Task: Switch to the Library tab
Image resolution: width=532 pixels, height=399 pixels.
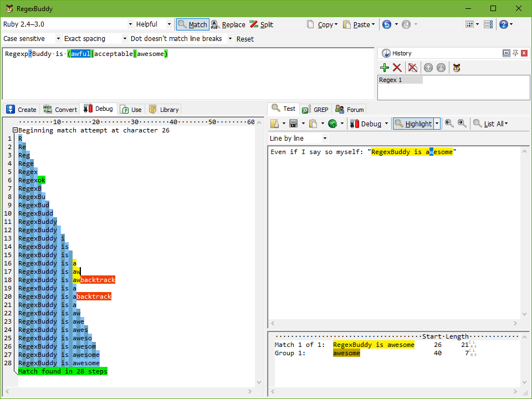Action: click(x=163, y=109)
